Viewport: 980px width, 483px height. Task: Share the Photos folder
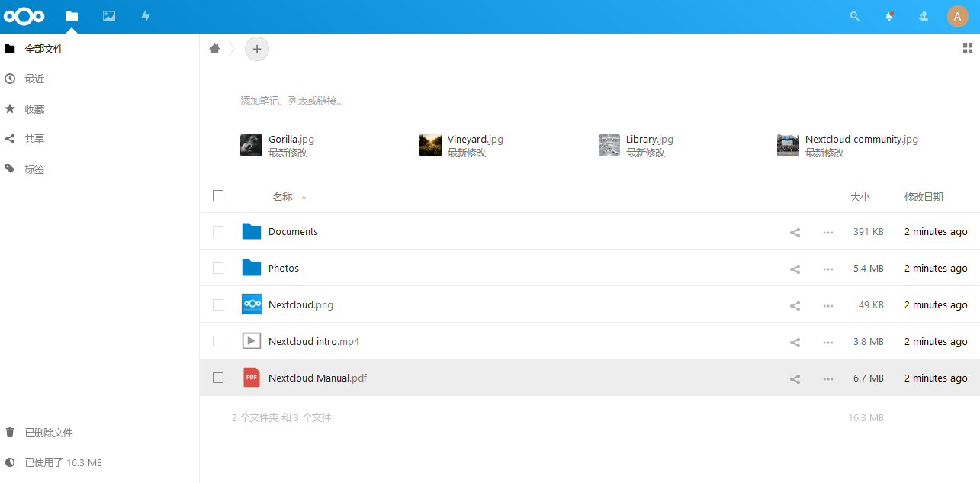point(795,269)
